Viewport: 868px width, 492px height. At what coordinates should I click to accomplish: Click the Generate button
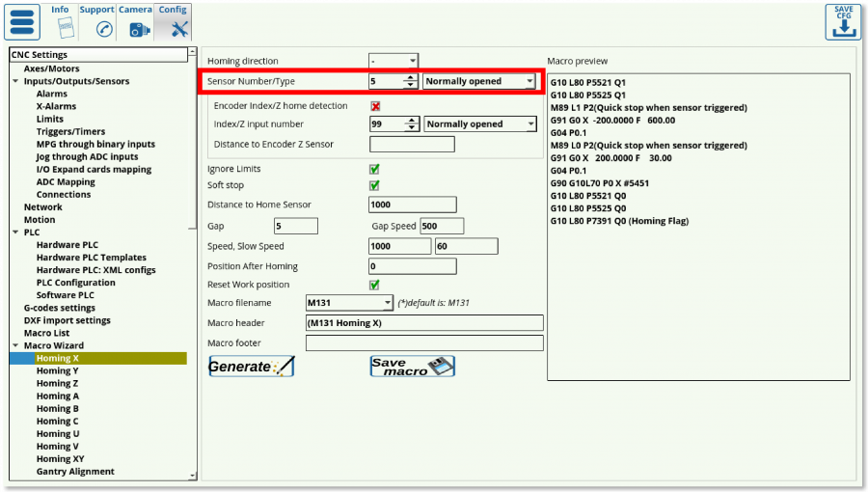pos(251,367)
